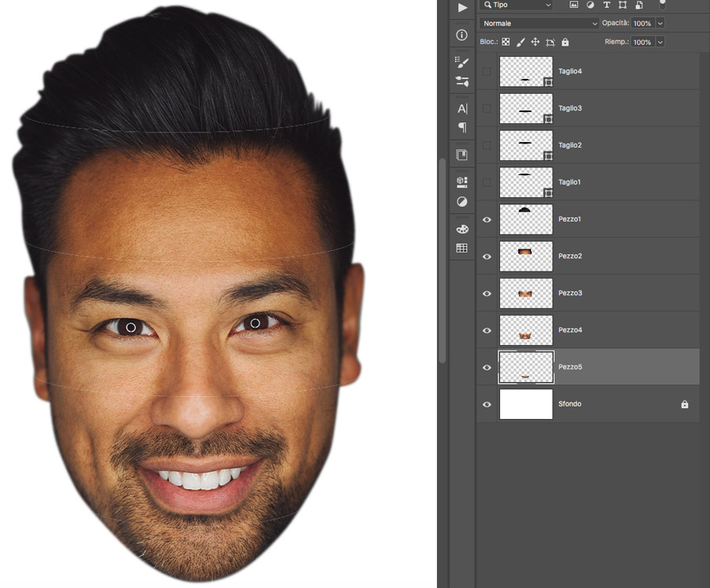Click the smart object badge on Taglio1 thumbnail
Image resolution: width=710 pixels, height=588 pixels.
click(x=548, y=193)
